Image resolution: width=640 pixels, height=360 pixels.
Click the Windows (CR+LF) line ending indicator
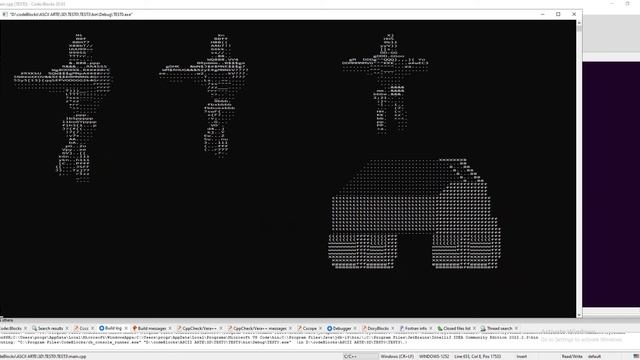click(x=397, y=356)
